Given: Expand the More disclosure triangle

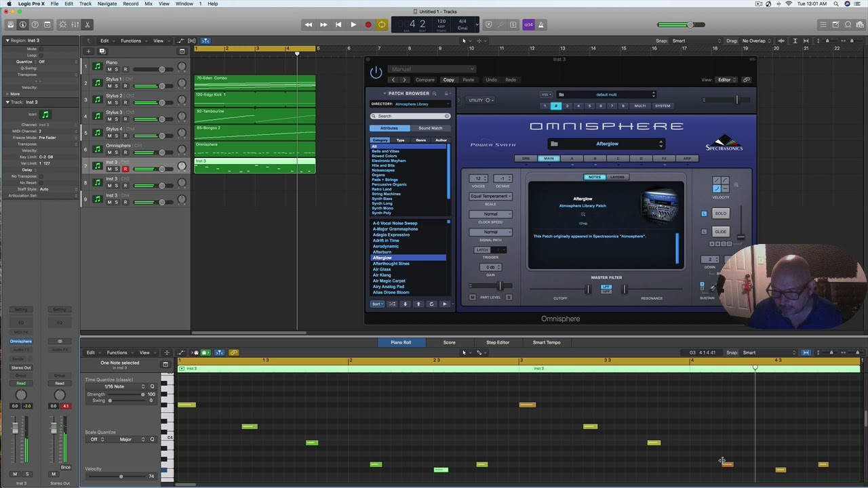Looking at the screenshot, I should tap(7, 94).
